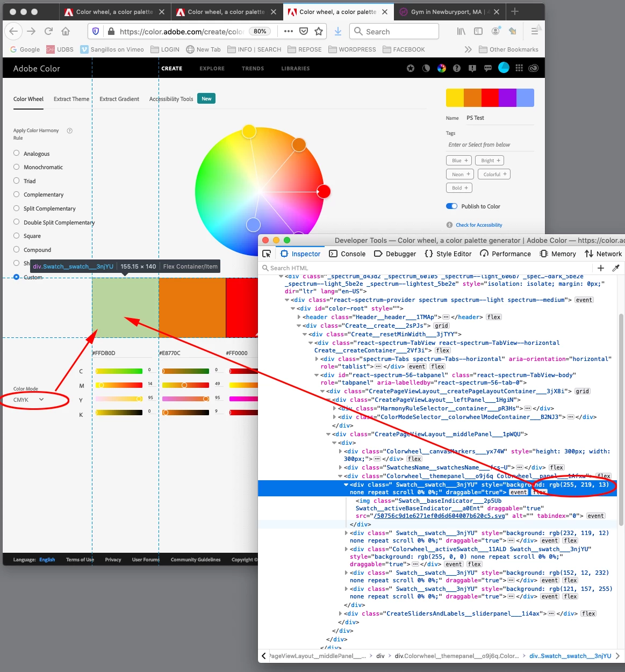Viewport: 625px width, 672px height.
Task: Open the CMYK color mode dropdown
Action: pos(28,400)
